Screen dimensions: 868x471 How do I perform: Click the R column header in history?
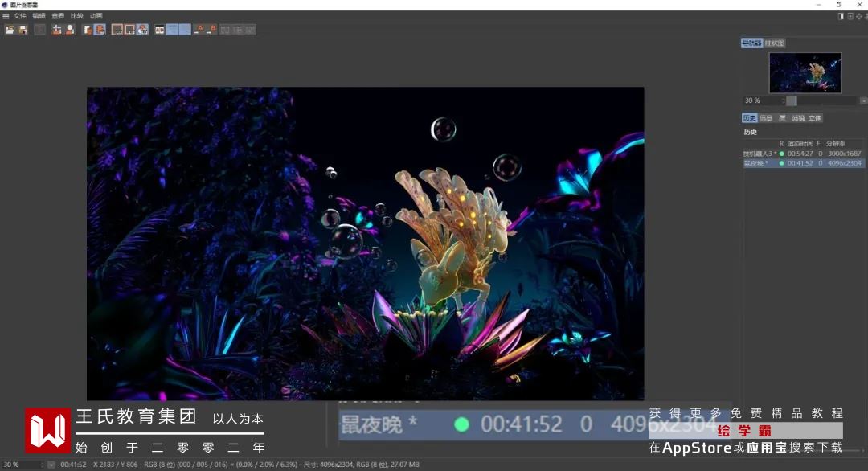point(781,143)
